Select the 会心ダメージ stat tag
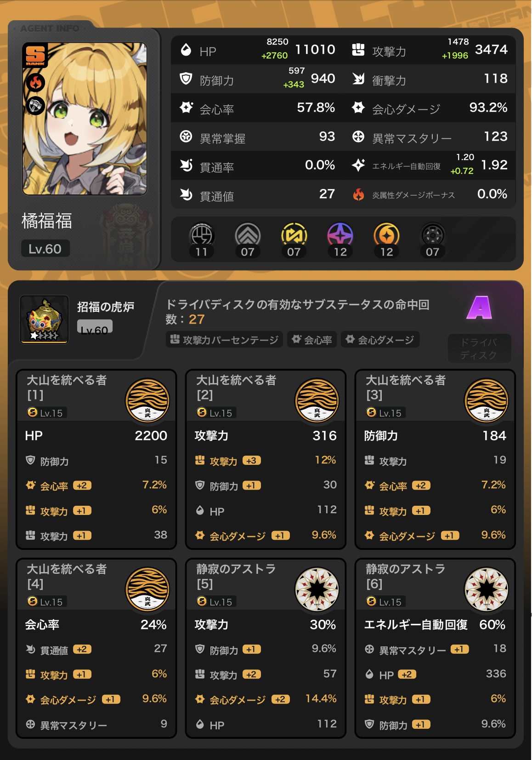 (380, 340)
